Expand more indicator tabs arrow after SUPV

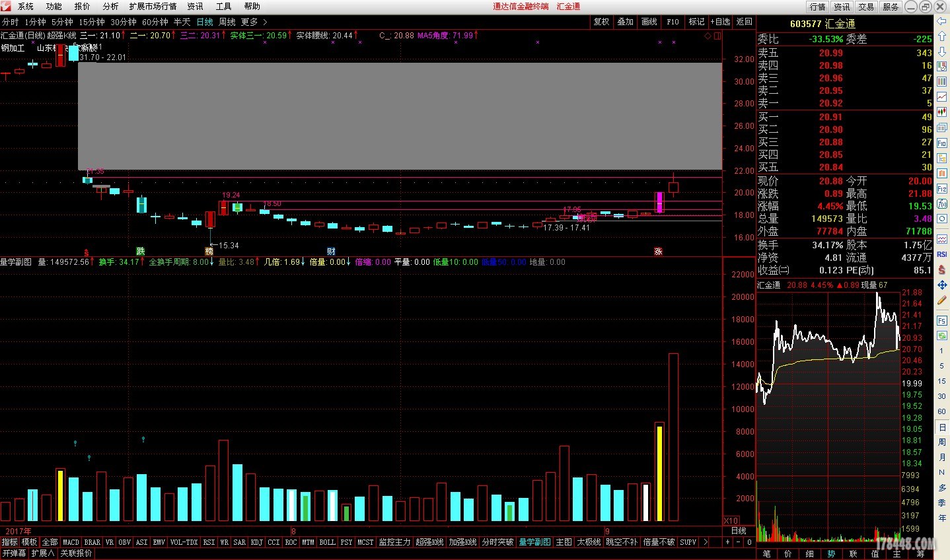[705, 542]
